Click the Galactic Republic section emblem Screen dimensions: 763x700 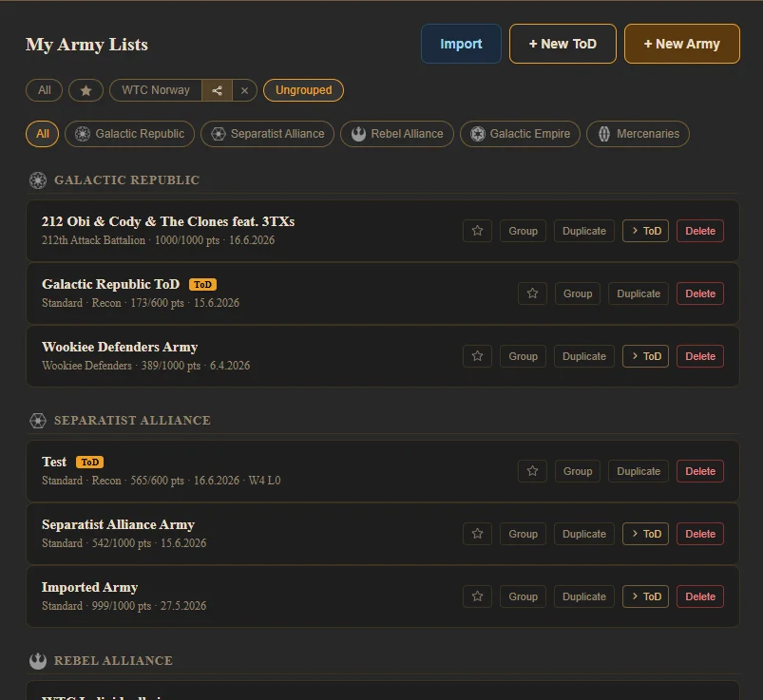click(x=38, y=180)
